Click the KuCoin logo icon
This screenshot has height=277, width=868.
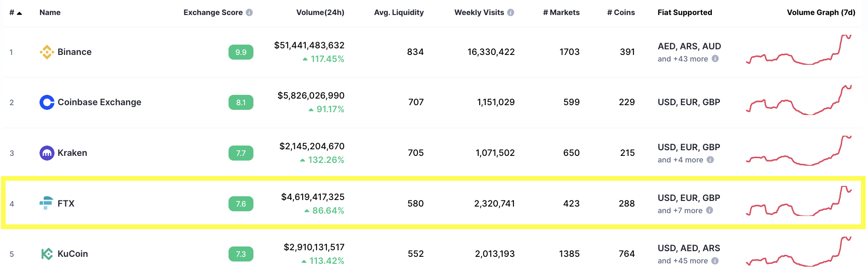[x=47, y=254]
